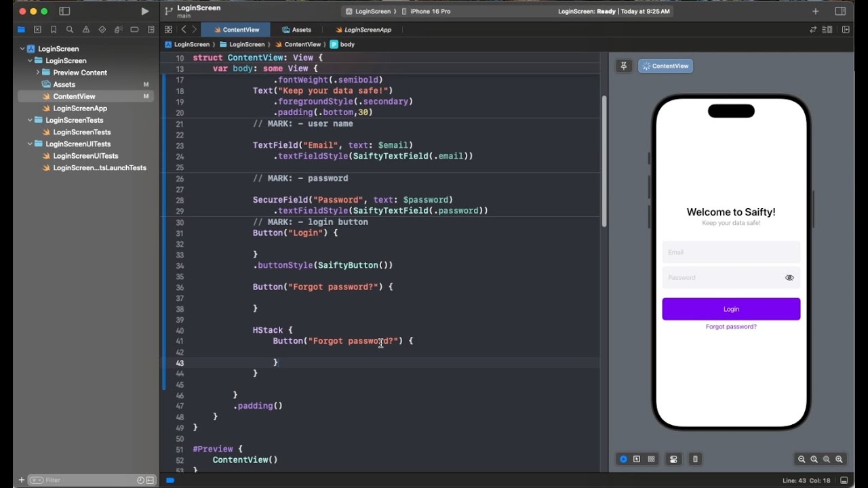
Task: Open the Bookmark navigator
Action: (x=54, y=30)
